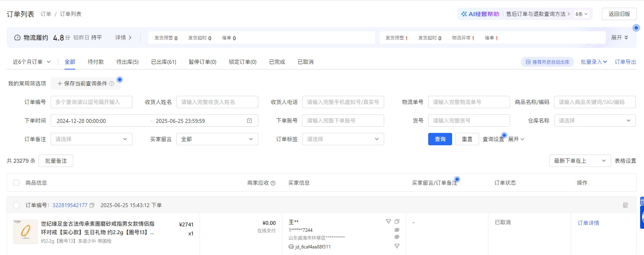Open 订单详情 link for the order
Screen dimensions: 644x255
(588, 223)
